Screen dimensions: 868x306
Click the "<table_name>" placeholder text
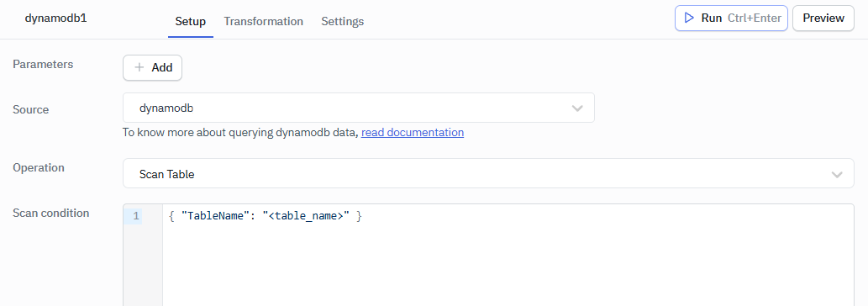pos(306,216)
